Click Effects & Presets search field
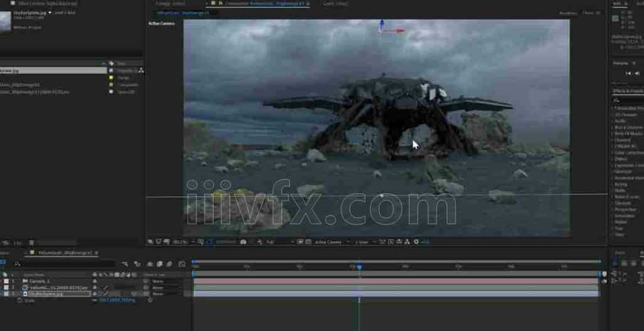The width and height of the screenshot is (644, 331). tap(628, 100)
